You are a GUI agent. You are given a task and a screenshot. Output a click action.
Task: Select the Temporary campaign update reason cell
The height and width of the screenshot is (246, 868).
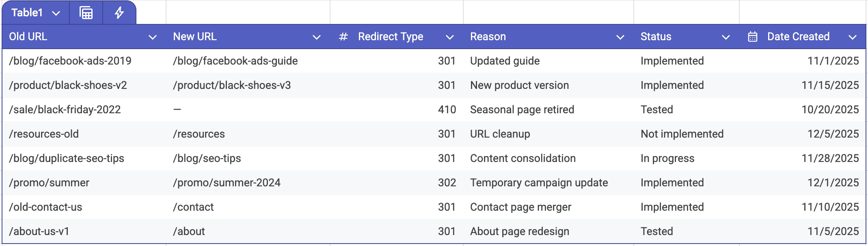pyautogui.click(x=539, y=183)
